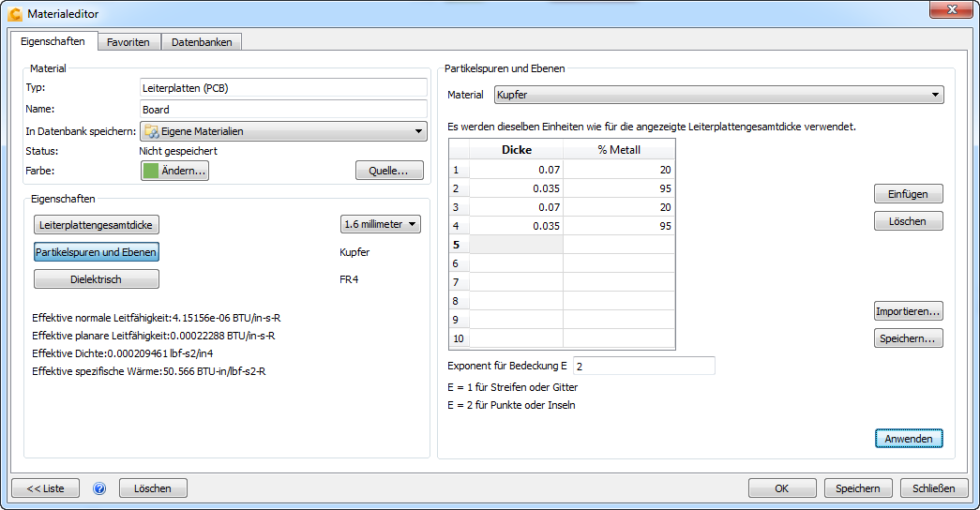Click the Anwenden button

[909, 439]
